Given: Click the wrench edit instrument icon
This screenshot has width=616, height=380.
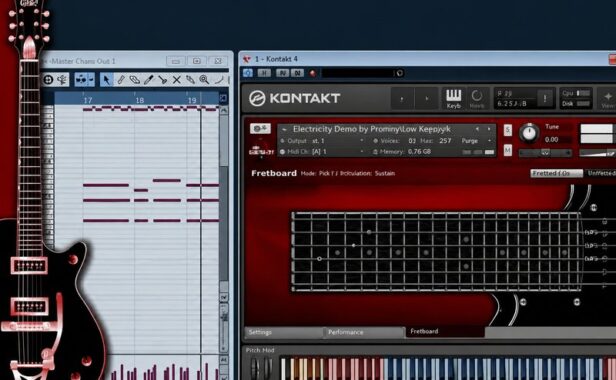Looking at the screenshot, I should point(260,129).
